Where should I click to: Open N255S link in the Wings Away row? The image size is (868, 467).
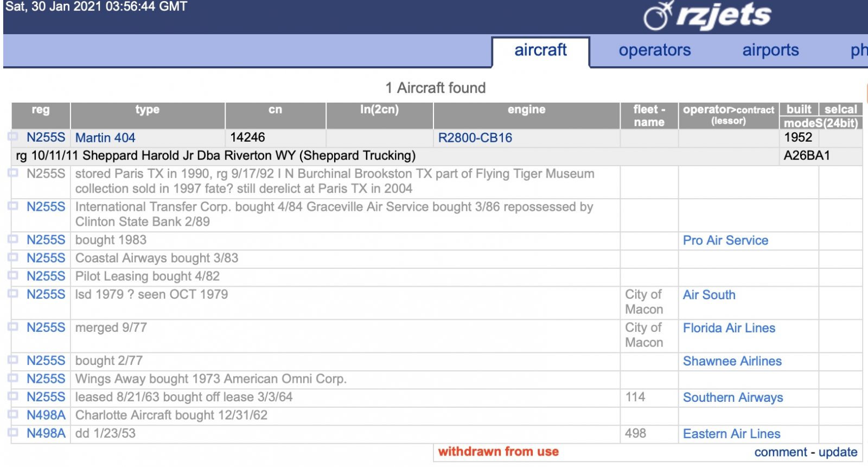point(46,379)
